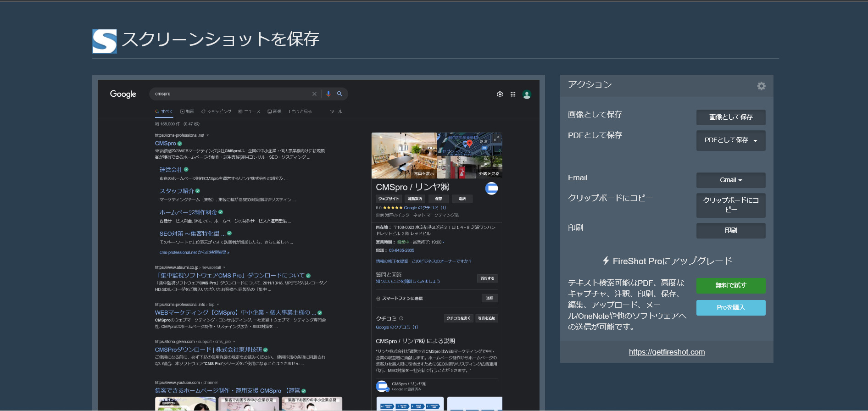Click the スクリーンショットを保存 page title
The height and width of the screenshot is (411, 868).
[x=220, y=39]
